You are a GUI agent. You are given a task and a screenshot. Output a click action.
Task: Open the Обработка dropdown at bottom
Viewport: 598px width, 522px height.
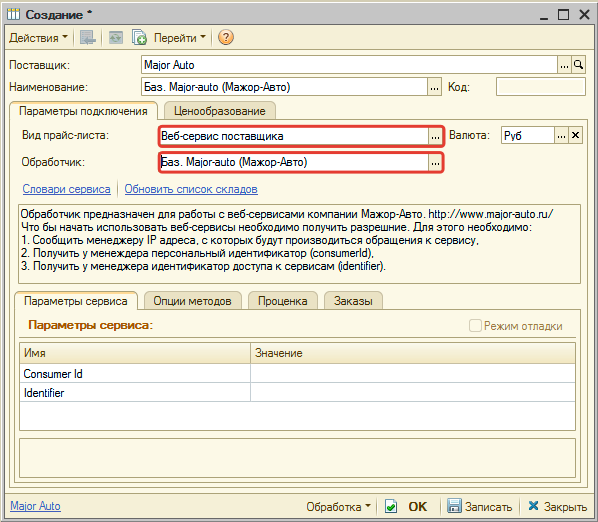tap(338, 507)
